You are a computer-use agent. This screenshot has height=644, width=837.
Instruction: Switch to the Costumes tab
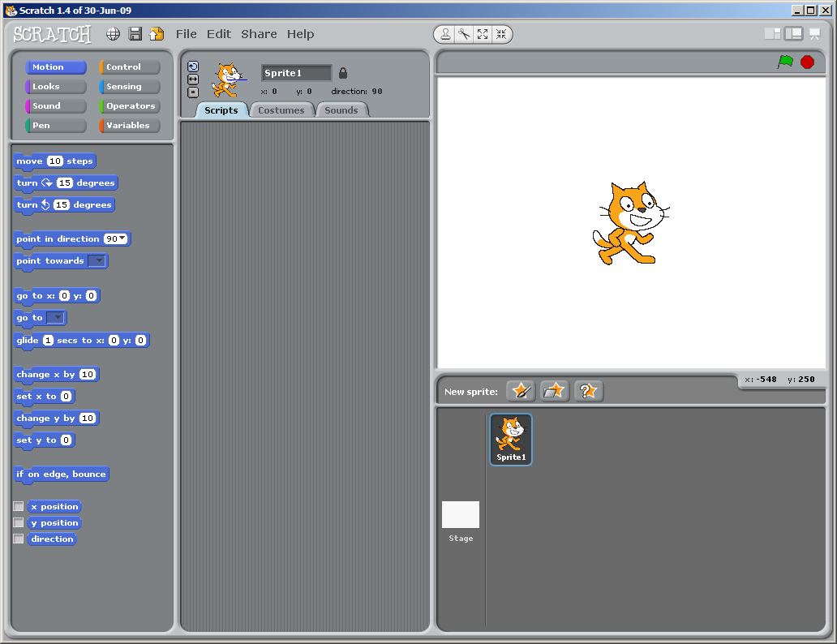[x=281, y=110]
